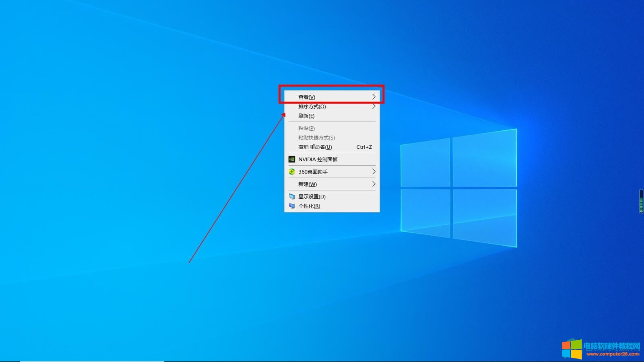Choose 排序方式(O) from the menu
Viewport: 644px width, 362px height.
[312, 107]
